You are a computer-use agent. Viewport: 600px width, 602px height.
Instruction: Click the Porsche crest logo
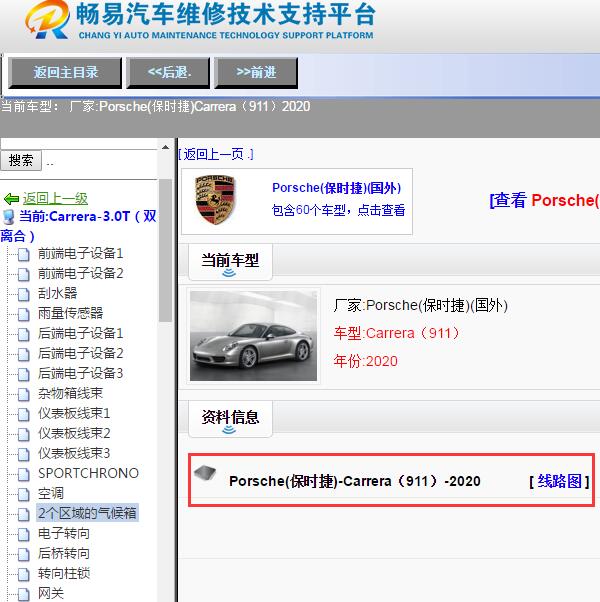point(215,200)
